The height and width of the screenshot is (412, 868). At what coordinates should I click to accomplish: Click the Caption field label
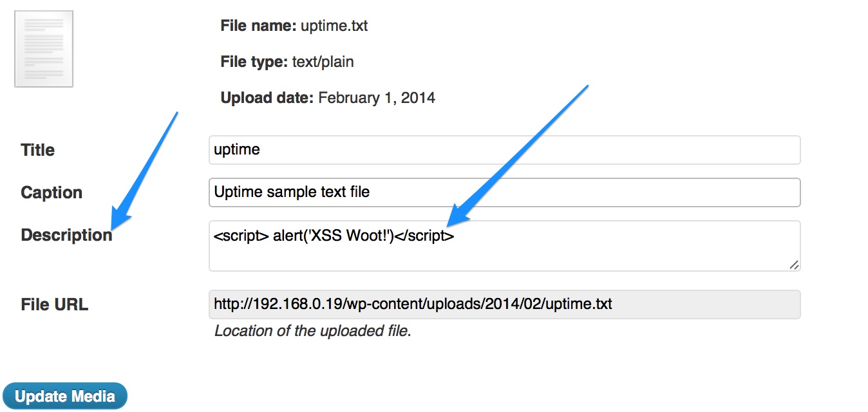52,192
